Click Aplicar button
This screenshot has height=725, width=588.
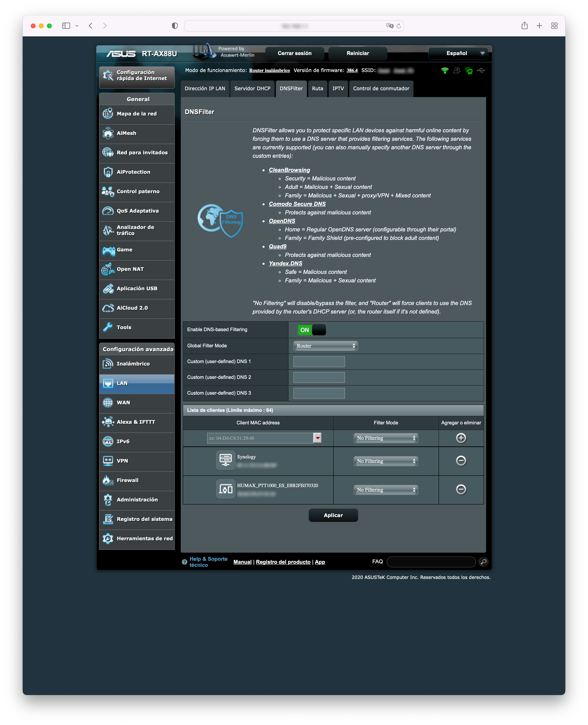333,515
